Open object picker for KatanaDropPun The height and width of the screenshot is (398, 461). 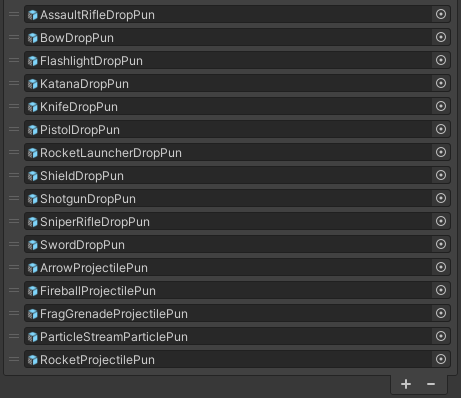coord(441,83)
